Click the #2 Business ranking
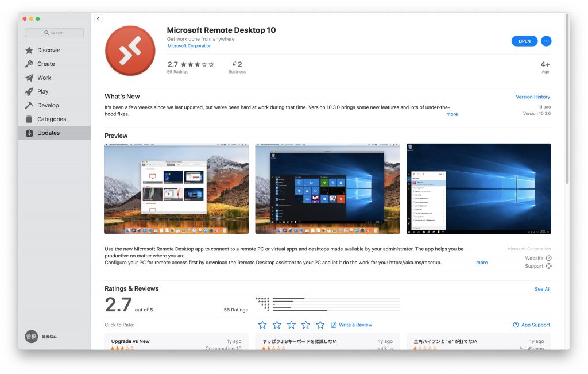 click(237, 68)
